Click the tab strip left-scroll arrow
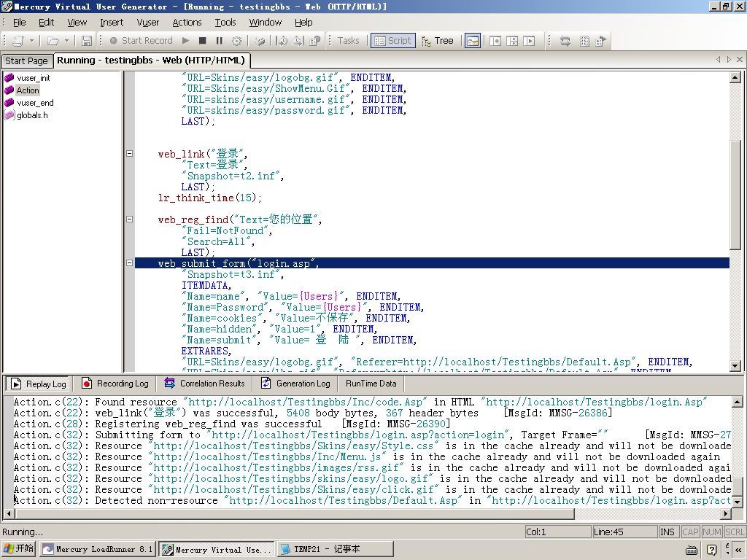Screen dimensions: 747x560 click(x=719, y=60)
